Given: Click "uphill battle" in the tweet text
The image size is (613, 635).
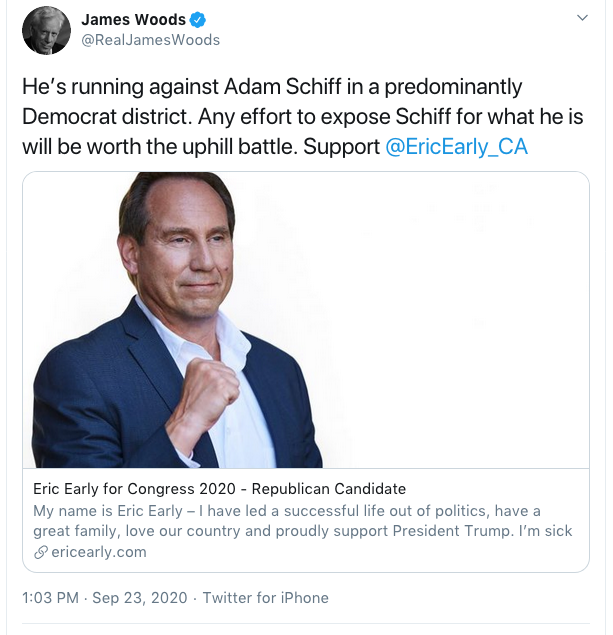Looking at the screenshot, I should [239, 146].
